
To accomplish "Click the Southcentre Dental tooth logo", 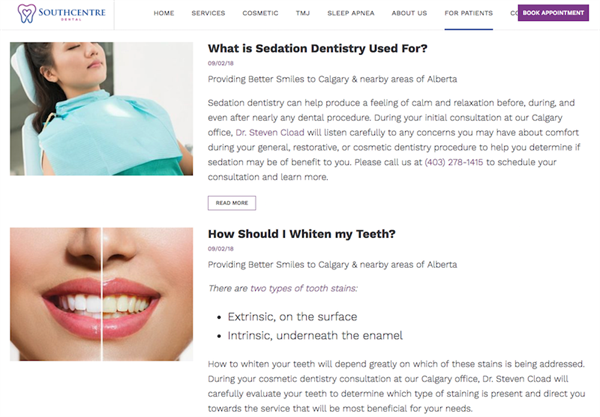I will point(26,13).
